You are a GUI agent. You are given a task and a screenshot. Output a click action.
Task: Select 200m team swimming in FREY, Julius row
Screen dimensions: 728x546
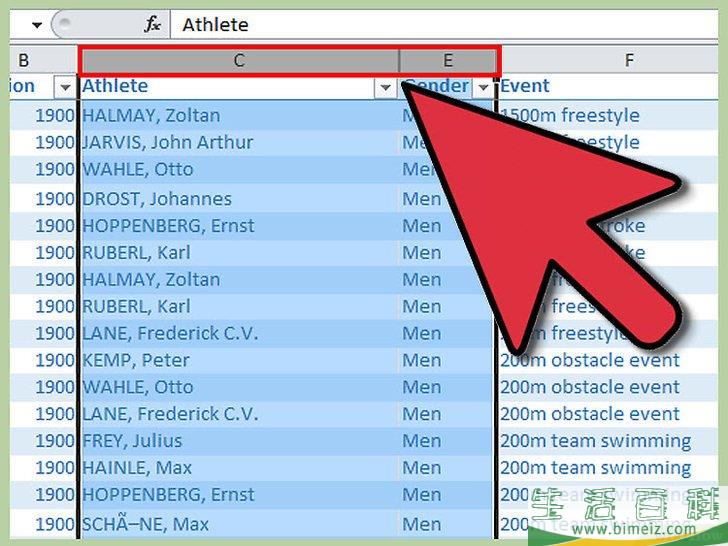pyautogui.click(x=608, y=441)
